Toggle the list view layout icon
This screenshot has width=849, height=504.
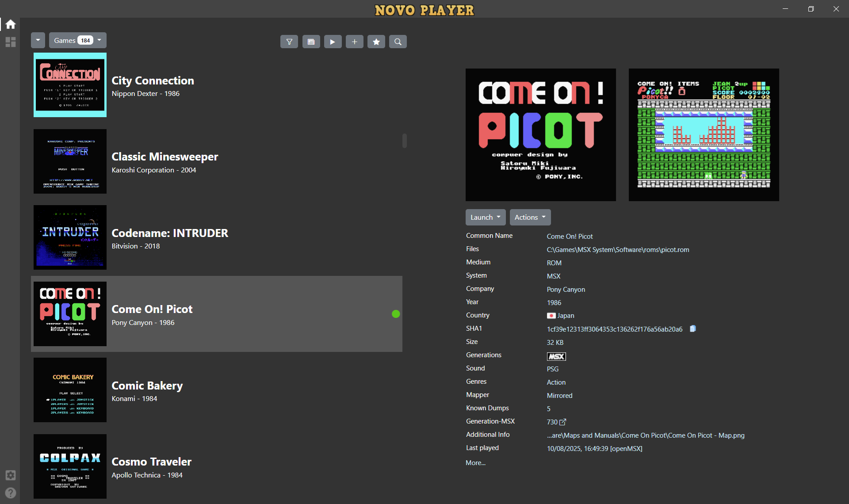pos(311,42)
